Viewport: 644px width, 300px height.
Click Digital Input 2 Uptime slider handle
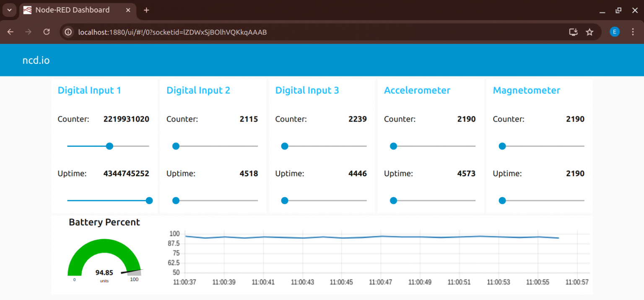coord(176,201)
